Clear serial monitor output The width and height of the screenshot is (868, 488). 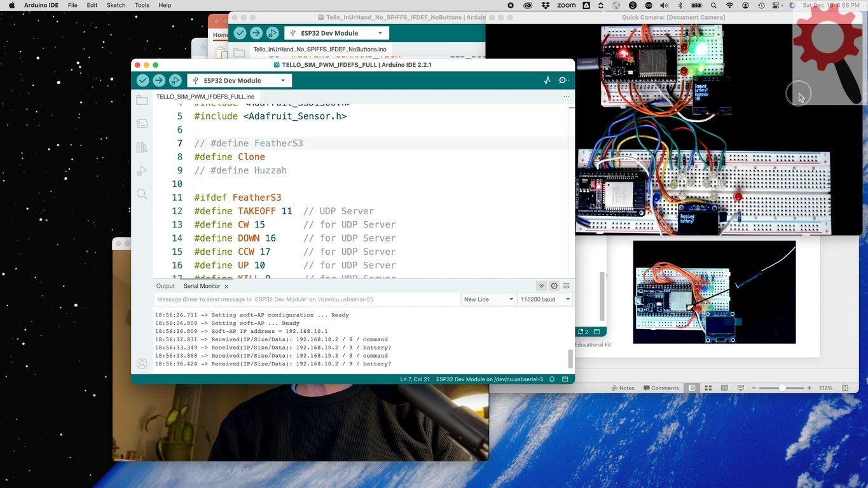point(566,286)
